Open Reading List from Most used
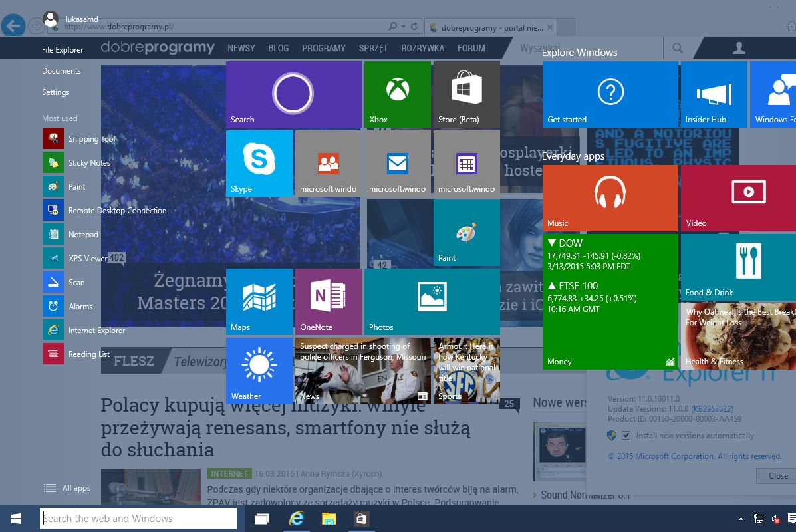The width and height of the screenshot is (796, 532). tap(76, 354)
